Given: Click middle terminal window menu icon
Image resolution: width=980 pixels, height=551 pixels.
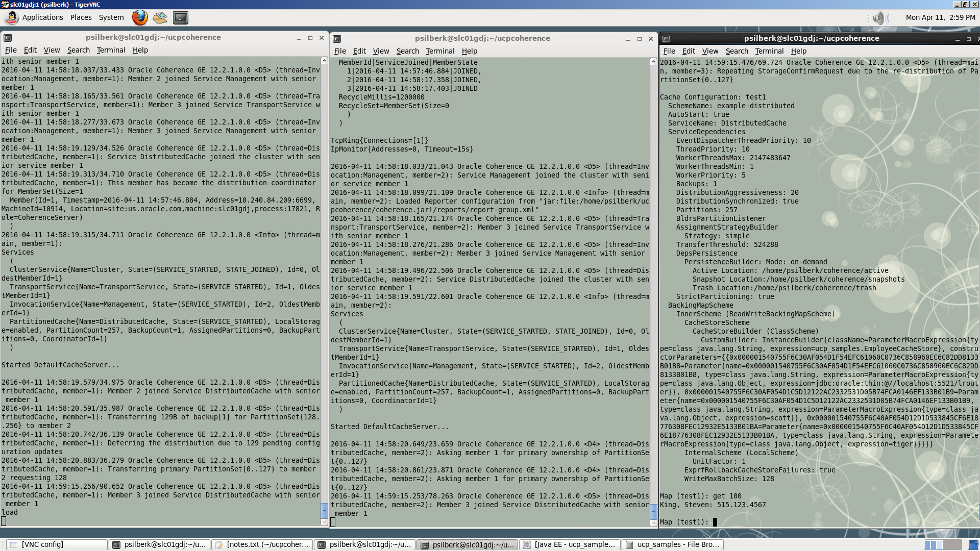Looking at the screenshot, I should click(x=337, y=39).
